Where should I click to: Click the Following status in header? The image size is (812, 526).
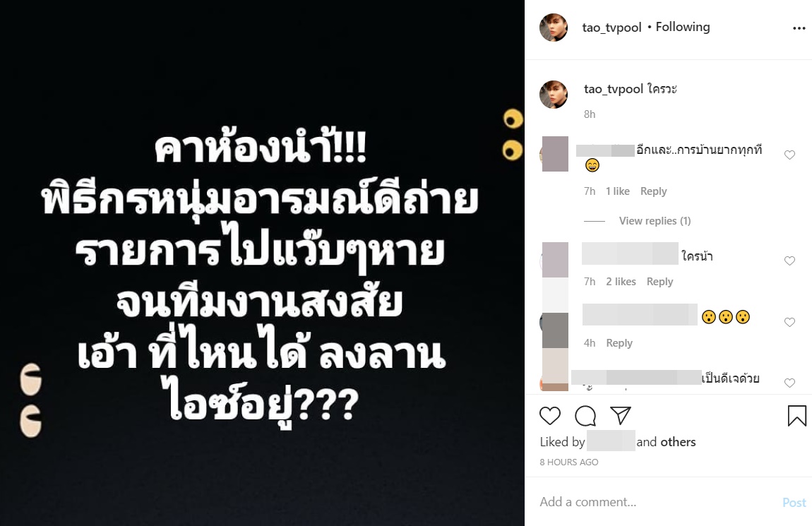[x=683, y=27]
